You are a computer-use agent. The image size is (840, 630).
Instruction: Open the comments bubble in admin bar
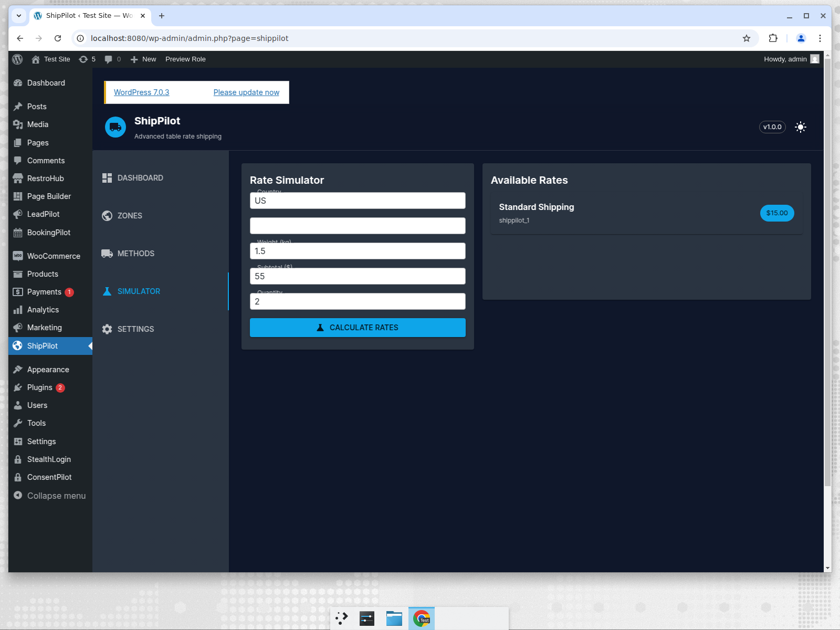point(112,59)
